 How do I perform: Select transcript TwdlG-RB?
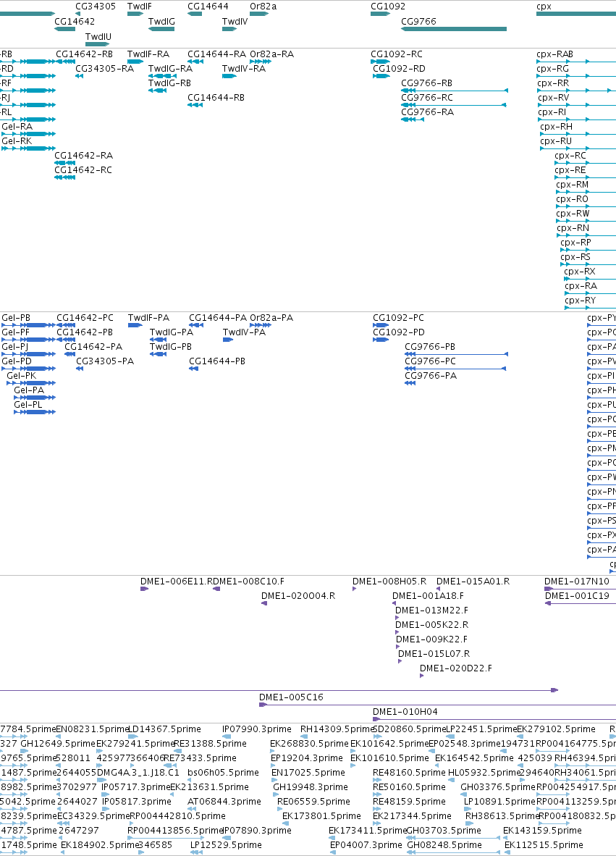[169, 83]
